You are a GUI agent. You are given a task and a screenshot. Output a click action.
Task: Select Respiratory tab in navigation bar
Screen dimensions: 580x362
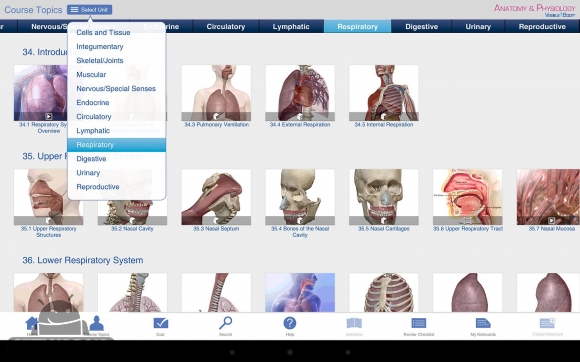pos(357,27)
